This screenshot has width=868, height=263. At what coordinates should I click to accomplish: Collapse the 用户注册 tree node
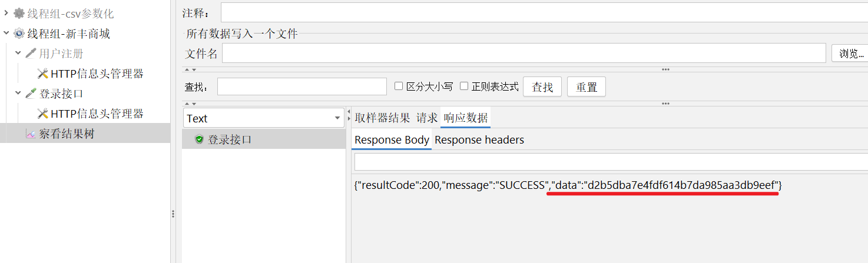point(18,53)
